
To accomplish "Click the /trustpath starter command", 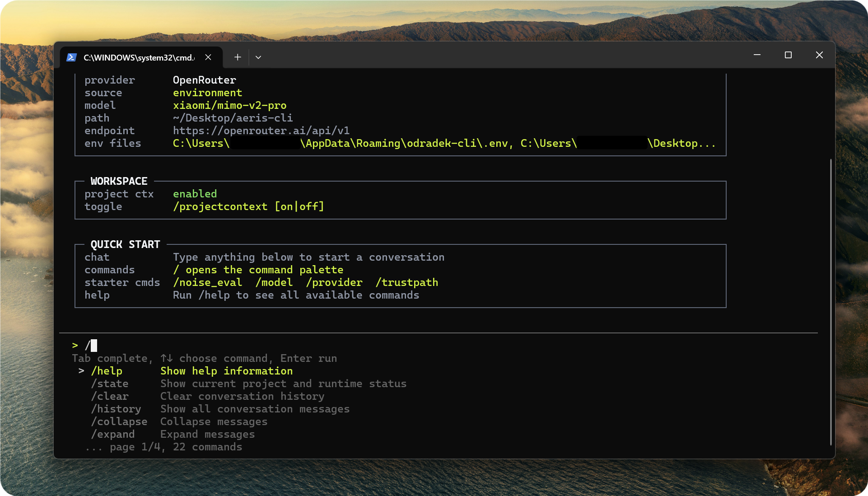I will (406, 283).
